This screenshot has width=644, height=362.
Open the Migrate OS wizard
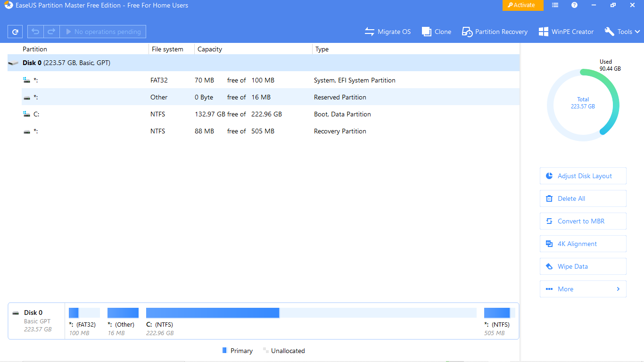point(388,32)
